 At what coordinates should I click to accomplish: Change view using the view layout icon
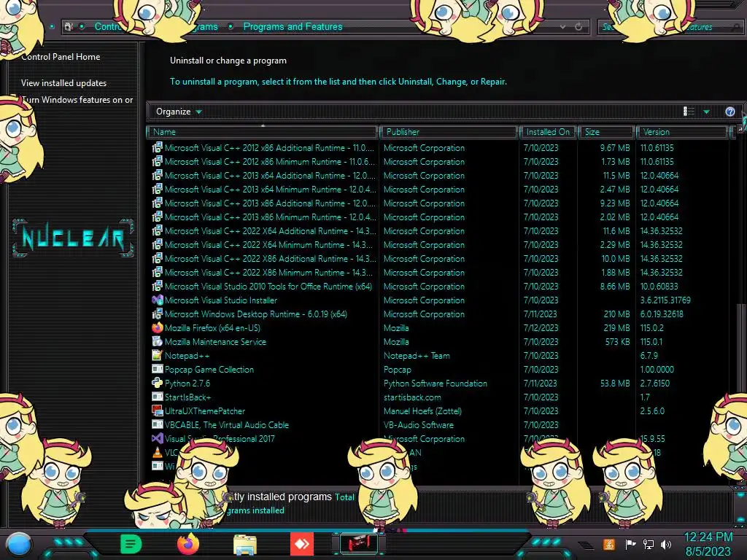(689, 112)
